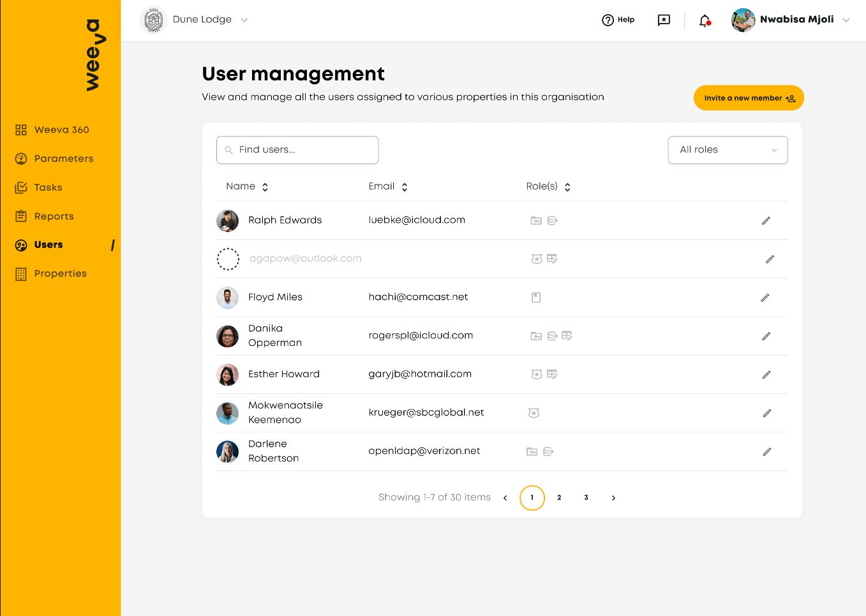This screenshot has height=616, width=866.
Task: Click edit pencil for Esther Howard
Action: [766, 375]
